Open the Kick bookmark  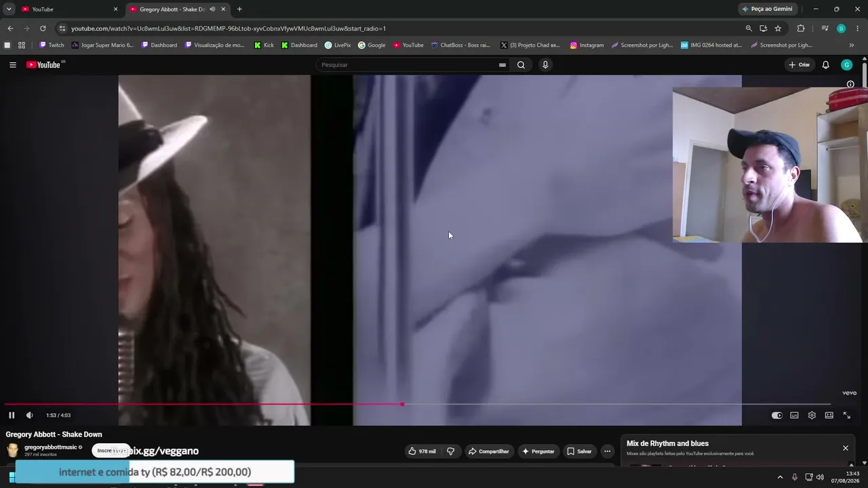(264, 45)
